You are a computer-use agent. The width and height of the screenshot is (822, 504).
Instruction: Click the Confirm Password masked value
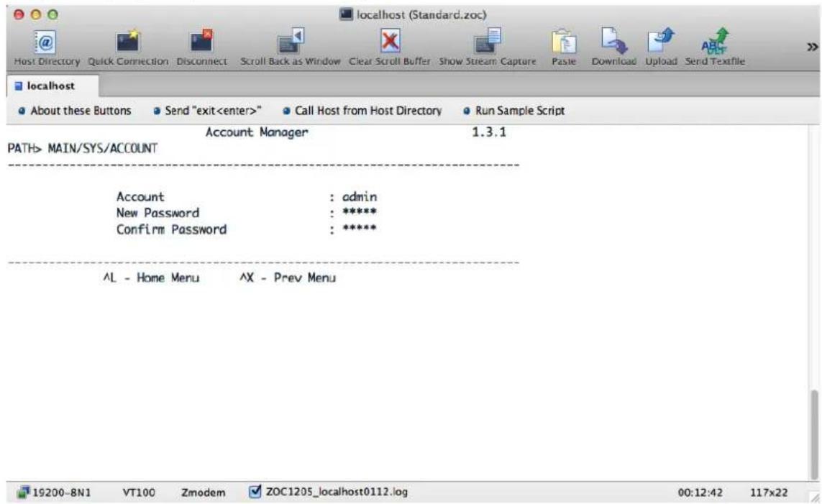(x=359, y=229)
